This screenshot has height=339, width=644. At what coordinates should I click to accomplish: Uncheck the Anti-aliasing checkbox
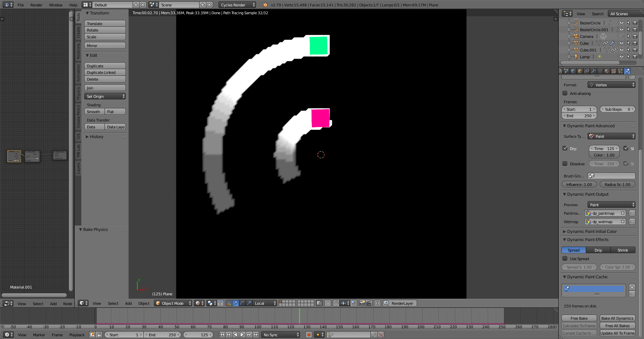[565, 93]
